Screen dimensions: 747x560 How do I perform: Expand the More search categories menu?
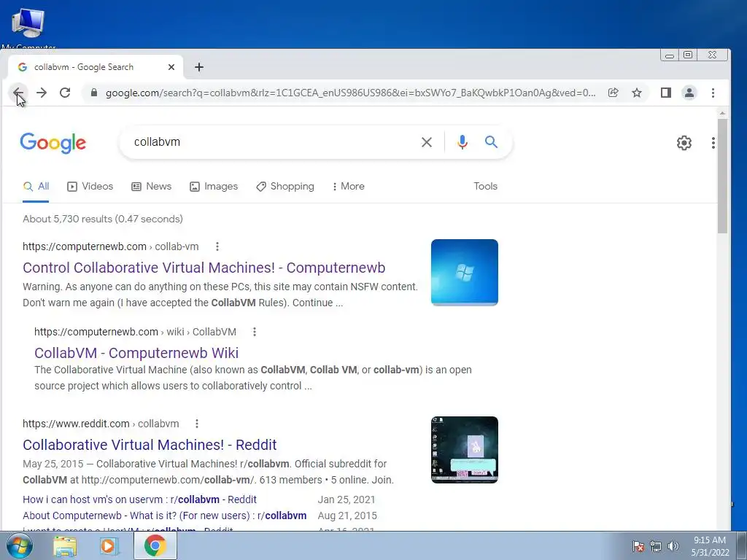349,186
